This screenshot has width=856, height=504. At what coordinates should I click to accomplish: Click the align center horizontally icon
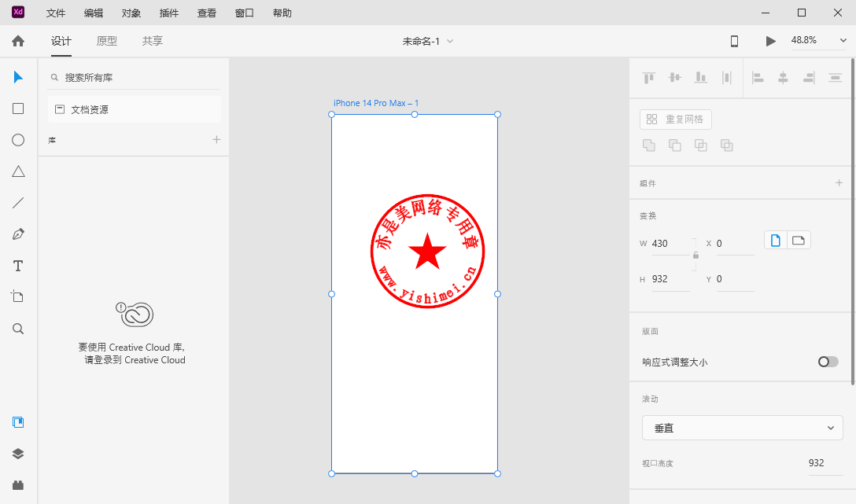point(783,78)
